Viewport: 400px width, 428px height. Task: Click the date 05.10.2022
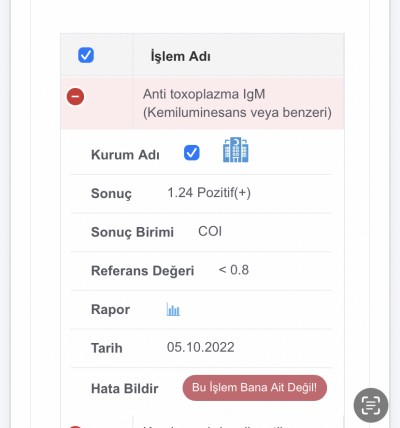click(201, 347)
